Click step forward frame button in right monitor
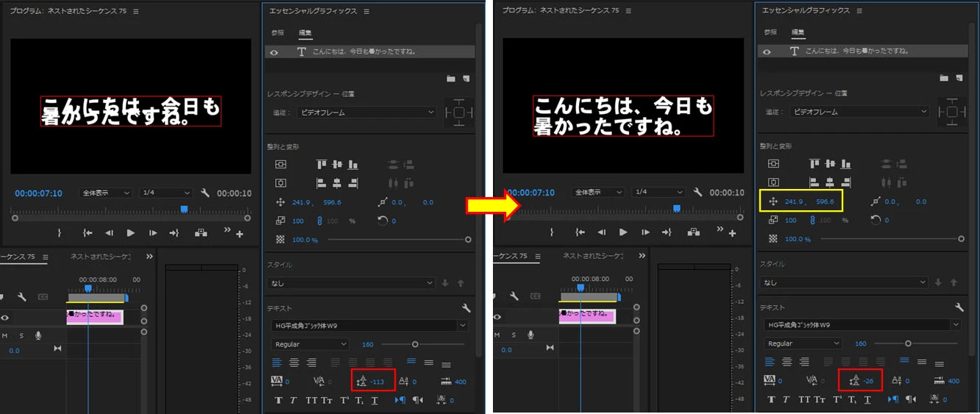This screenshot has width=980, height=414. pyautogui.click(x=646, y=232)
